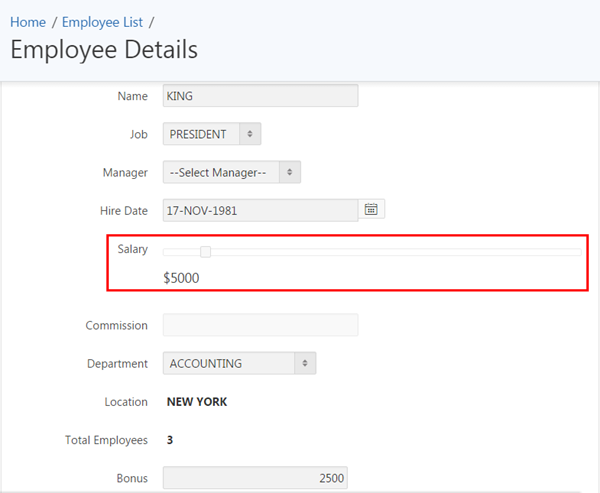Click the Salary slider handle
The width and height of the screenshot is (600, 493).
(205, 252)
